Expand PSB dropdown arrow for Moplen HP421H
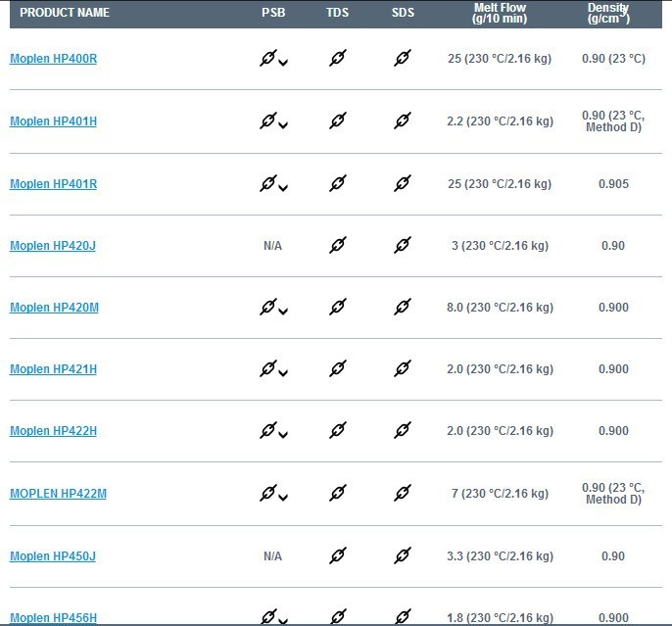 283,374
